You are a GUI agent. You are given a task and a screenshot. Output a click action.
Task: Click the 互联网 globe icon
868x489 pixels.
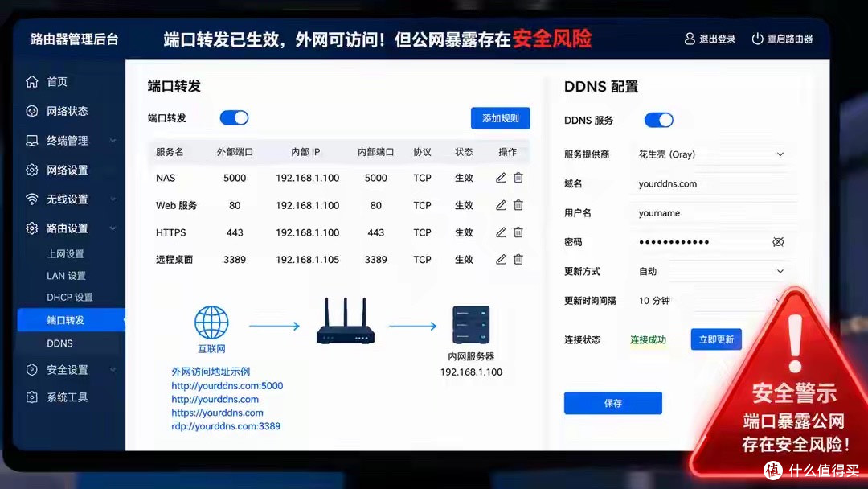tap(211, 323)
